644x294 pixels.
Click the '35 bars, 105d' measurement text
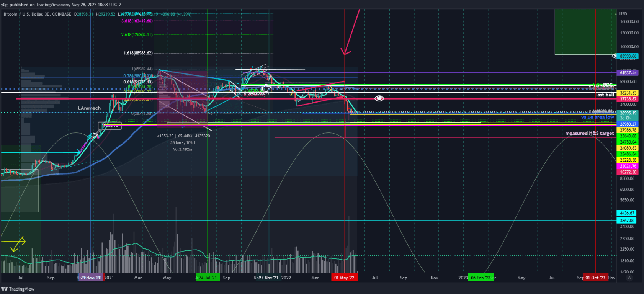point(183,143)
